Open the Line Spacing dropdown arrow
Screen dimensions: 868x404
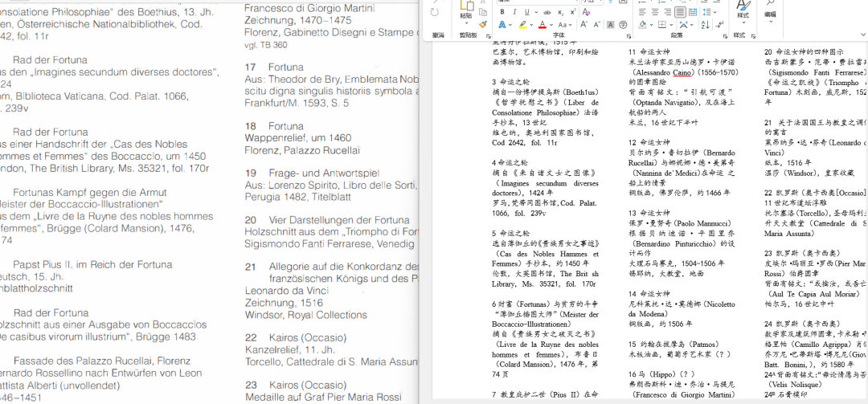pos(715,12)
